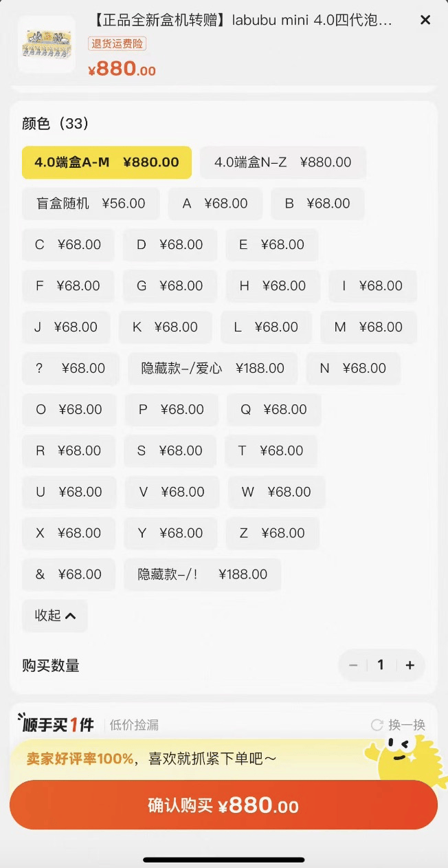Viewport: 448px width, 868px height.
Task: Tap the 退货运费险 badge
Action: coord(117,44)
